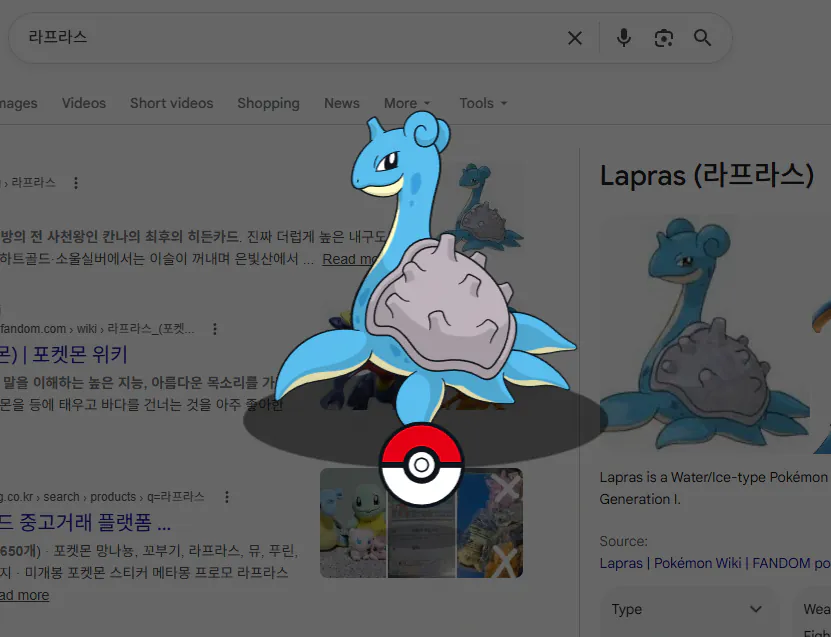Open Google Lens image search
The image size is (831, 637).
click(663, 37)
